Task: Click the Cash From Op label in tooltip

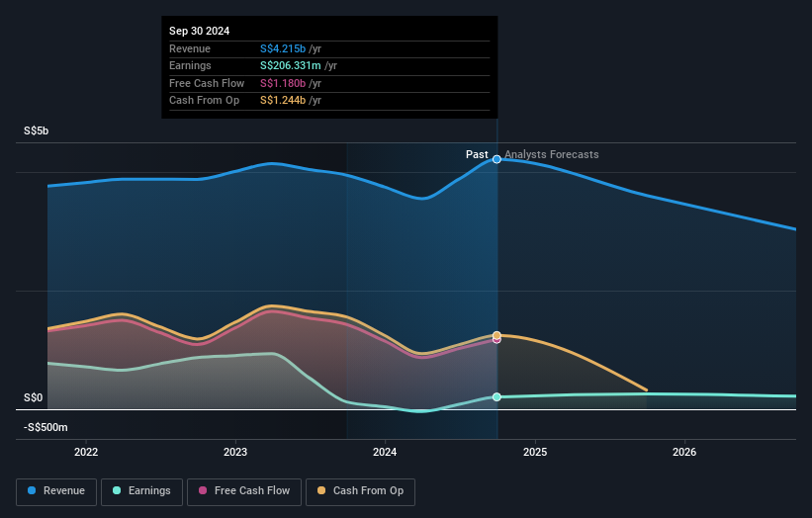Action: [204, 101]
